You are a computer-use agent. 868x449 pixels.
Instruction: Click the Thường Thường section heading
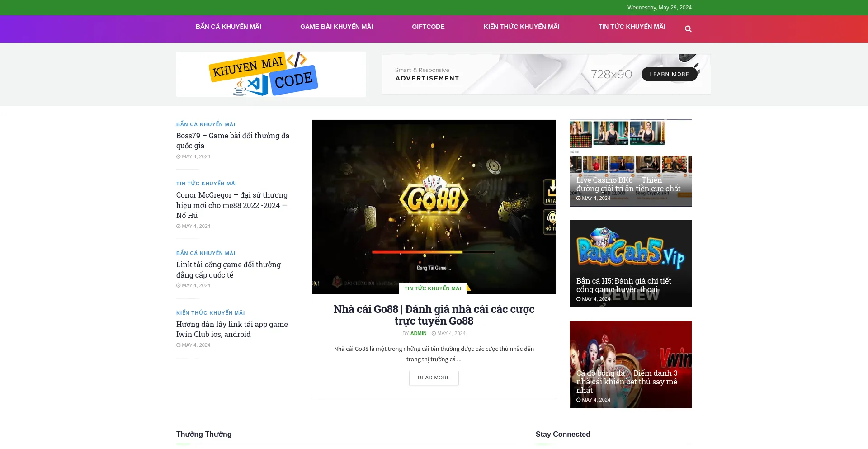[x=204, y=434]
